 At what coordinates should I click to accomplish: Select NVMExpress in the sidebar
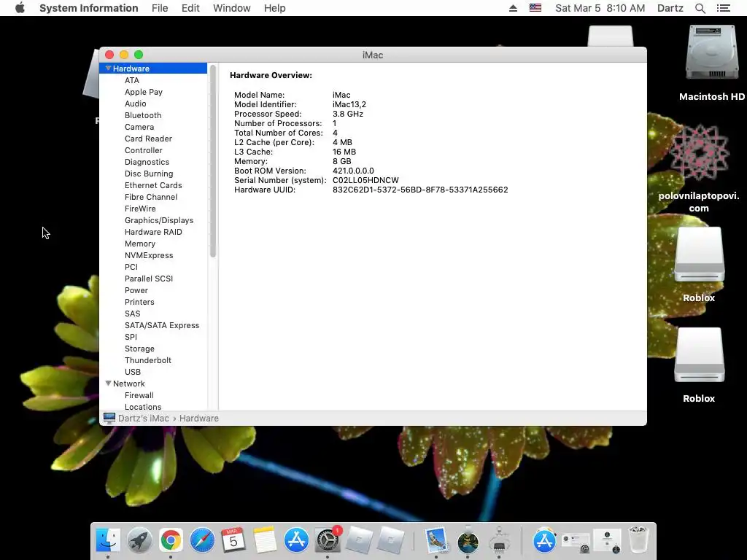[149, 255]
